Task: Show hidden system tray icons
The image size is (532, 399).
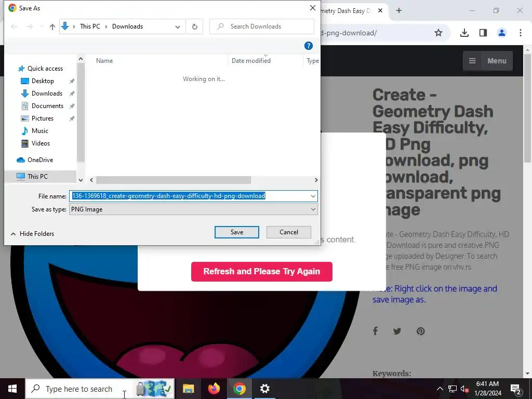Action: pyautogui.click(x=440, y=389)
